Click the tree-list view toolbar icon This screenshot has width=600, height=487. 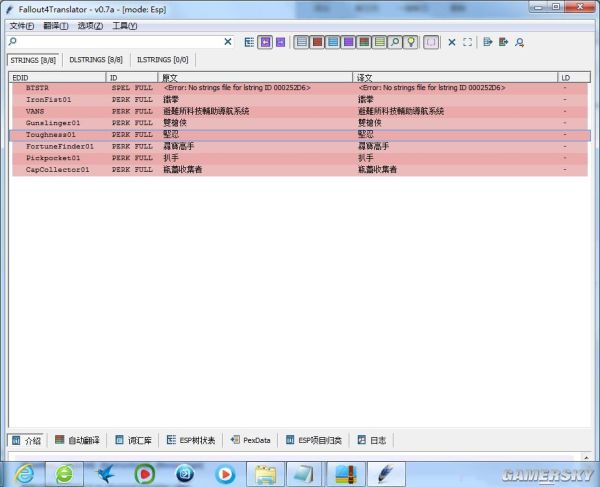(x=249, y=42)
